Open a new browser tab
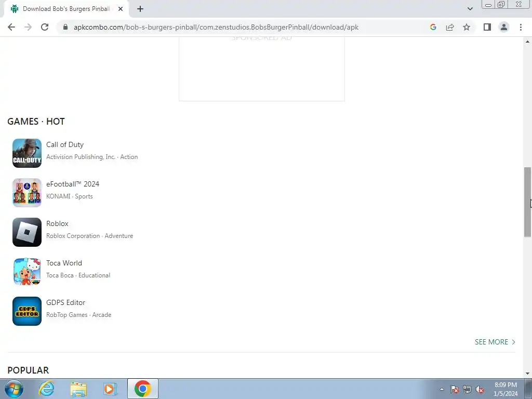Screen dimensions: 532x399 pos(140,9)
